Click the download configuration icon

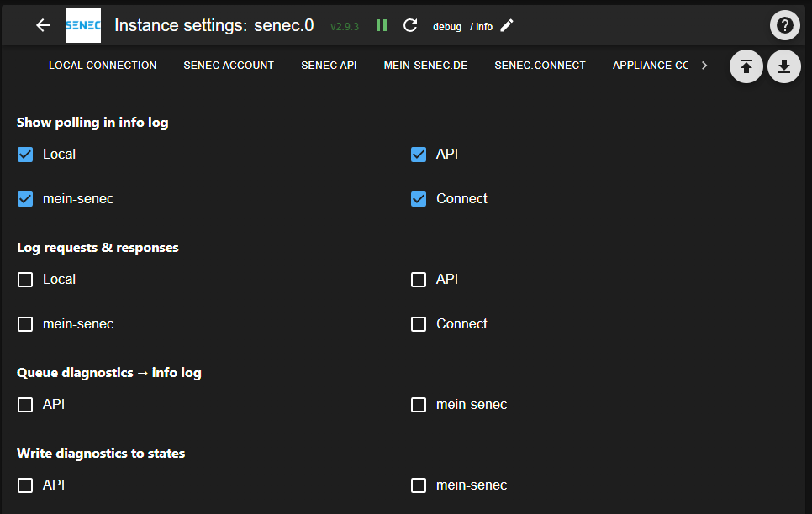tap(784, 66)
